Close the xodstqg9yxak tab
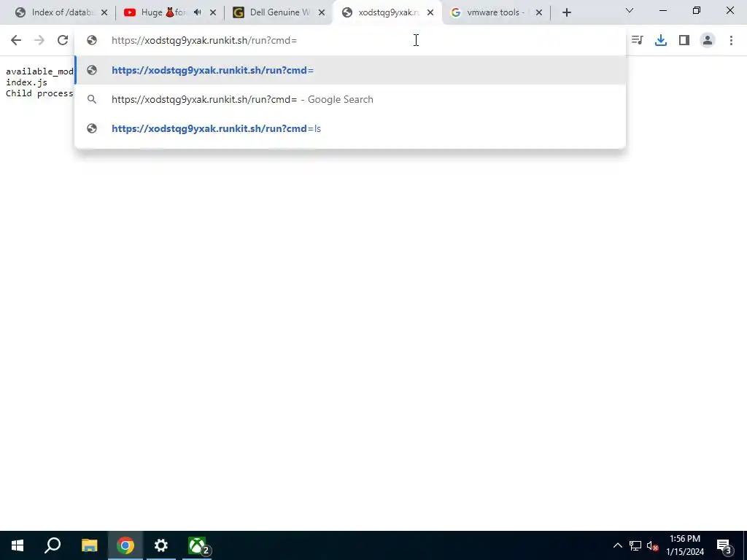Viewport: 747px width, 560px height. [430, 13]
